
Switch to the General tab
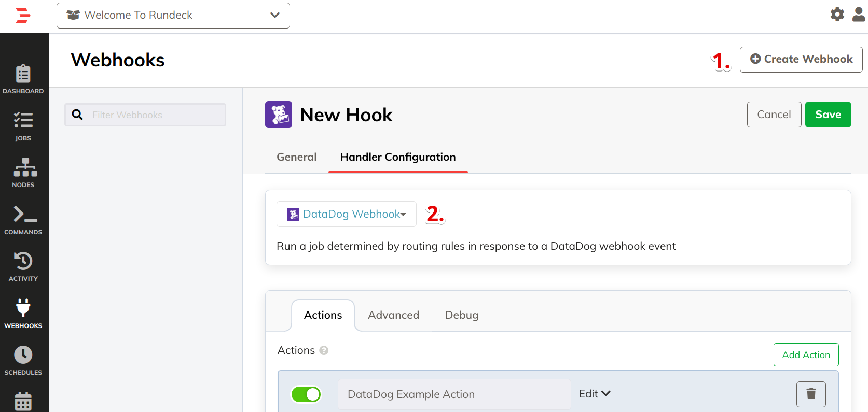pyautogui.click(x=297, y=157)
